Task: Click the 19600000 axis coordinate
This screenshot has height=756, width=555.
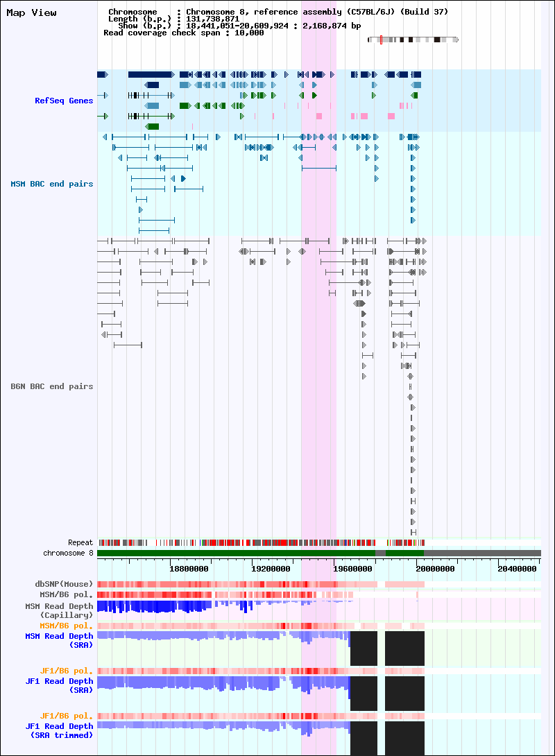Action: [352, 569]
